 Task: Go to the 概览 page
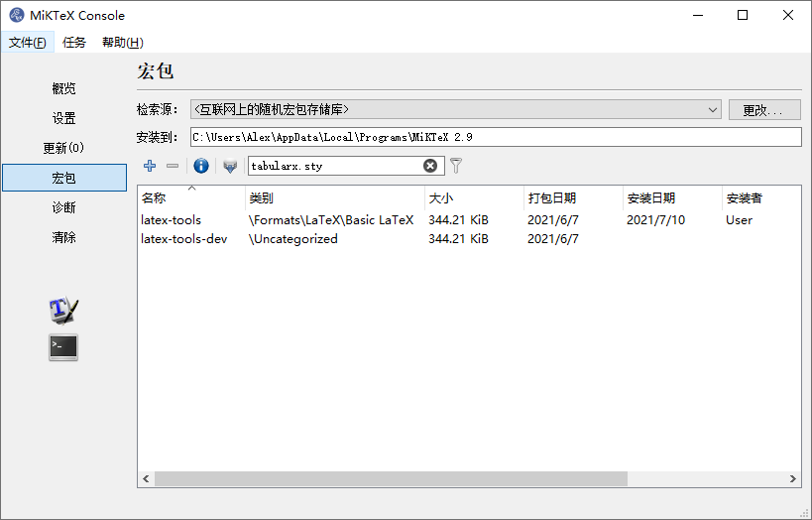[64, 88]
